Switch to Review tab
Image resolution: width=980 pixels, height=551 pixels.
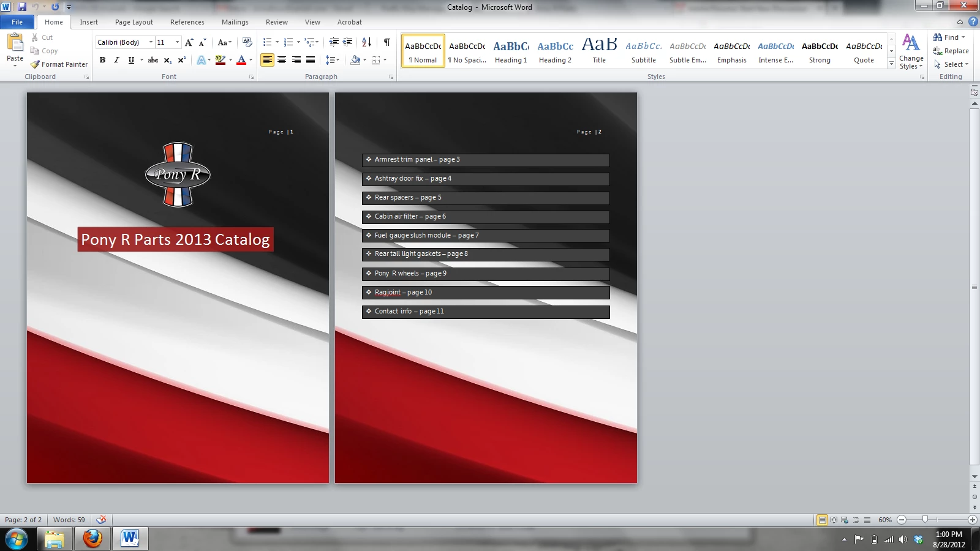(x=277, y=22)
